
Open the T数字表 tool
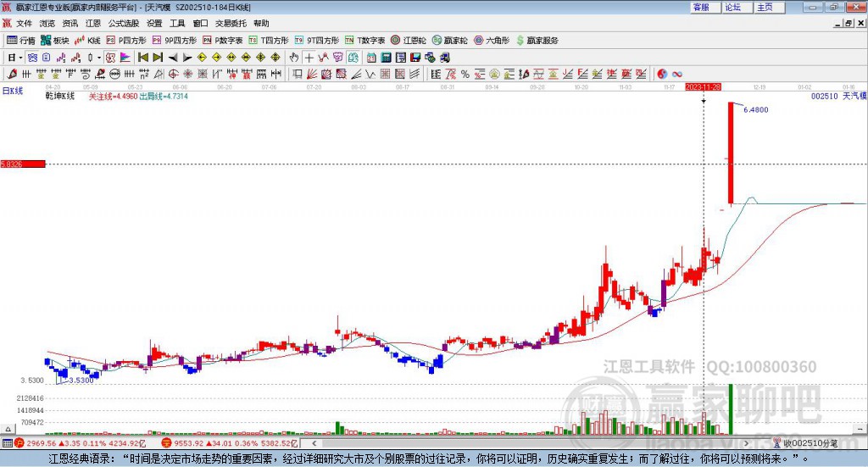pos(364,41)
